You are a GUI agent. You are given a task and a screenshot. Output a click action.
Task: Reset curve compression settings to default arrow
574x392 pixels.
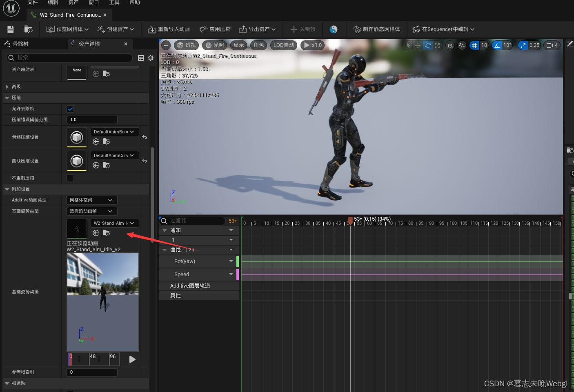click(145, 161)
